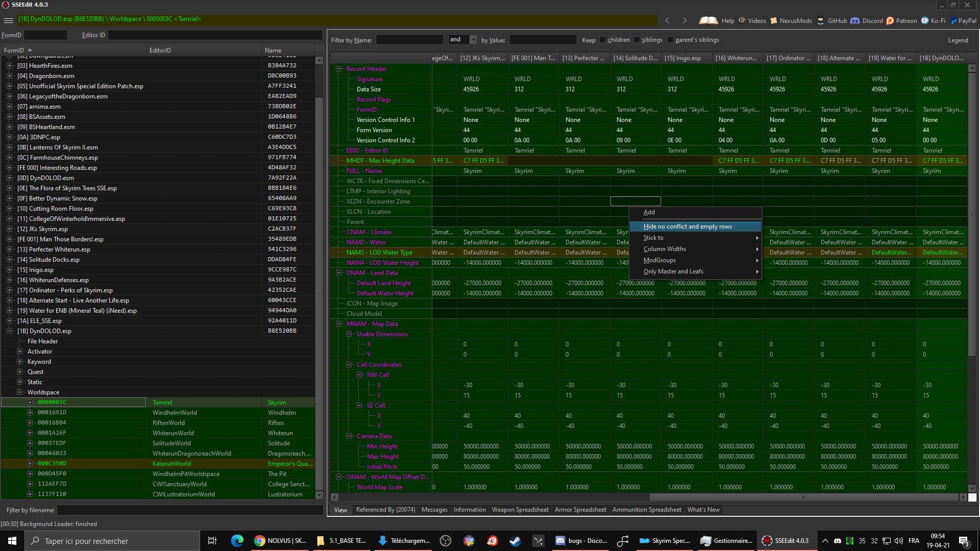
Task: Collapse the DNAM - Land Data section
Action: coord(338,273)
